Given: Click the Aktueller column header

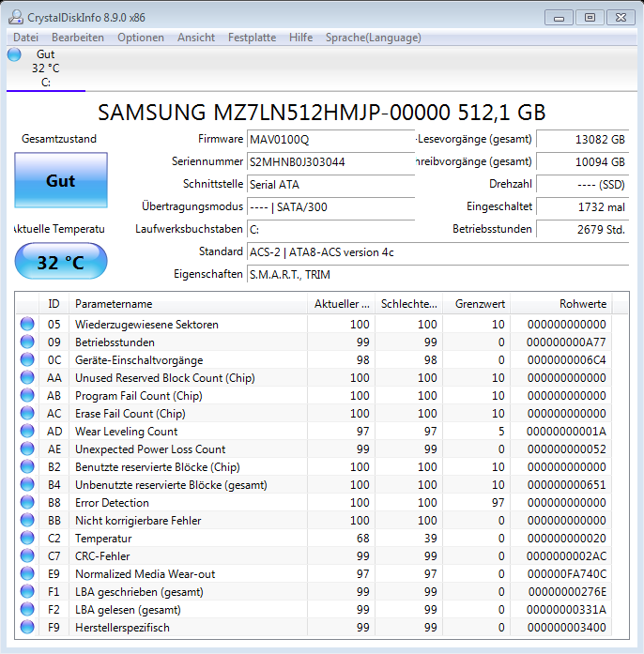Looking at the screenshot, I should click(x=342, y=304).
